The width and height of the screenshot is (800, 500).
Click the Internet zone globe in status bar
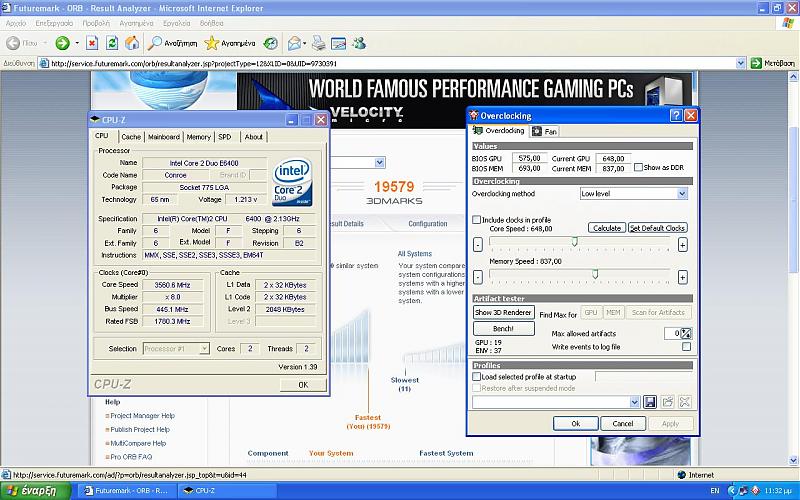point(681,475)
